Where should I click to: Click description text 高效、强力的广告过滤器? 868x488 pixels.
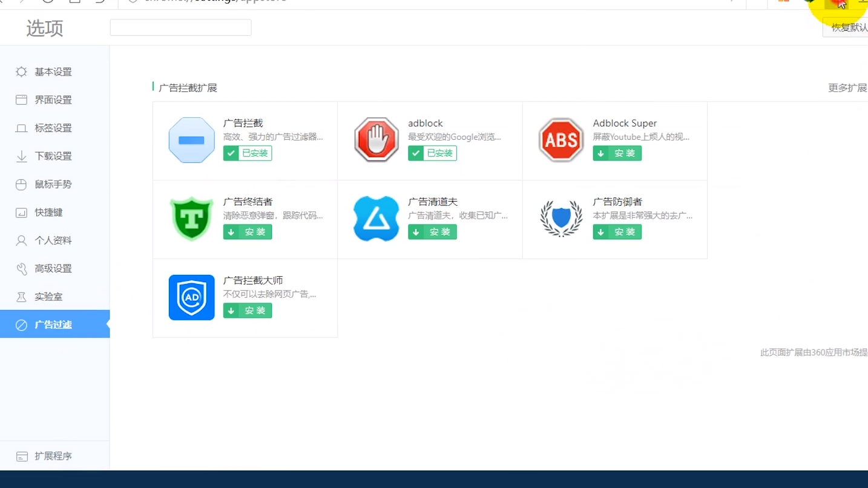click(x=273, y=137)
